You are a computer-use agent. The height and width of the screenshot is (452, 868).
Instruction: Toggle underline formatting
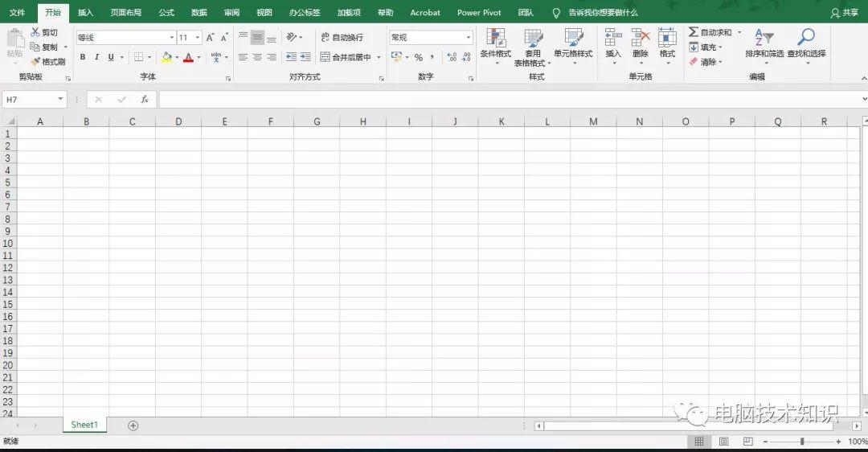point(111,57)
